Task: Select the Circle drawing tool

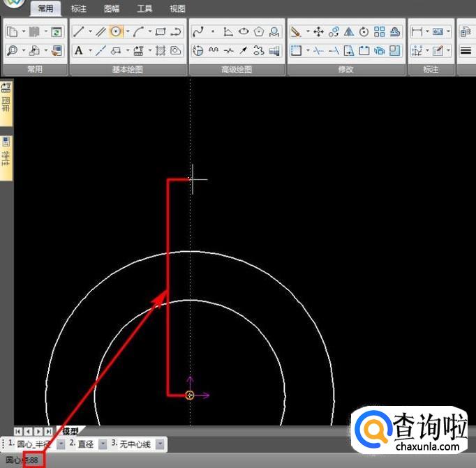Action: pyautogui.click(x=116, y=32)
